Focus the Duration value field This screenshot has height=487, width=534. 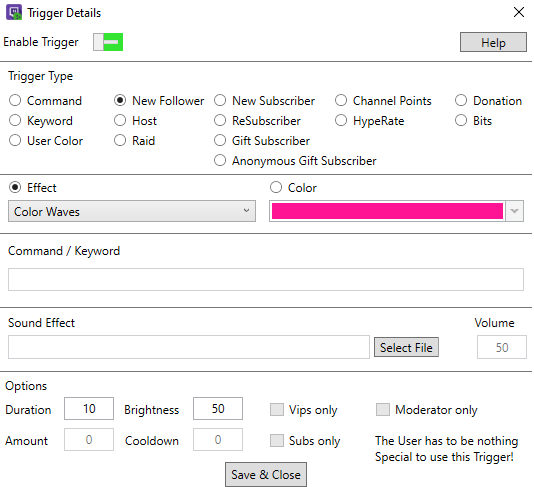pyautogui.click(x=89, y=409)
